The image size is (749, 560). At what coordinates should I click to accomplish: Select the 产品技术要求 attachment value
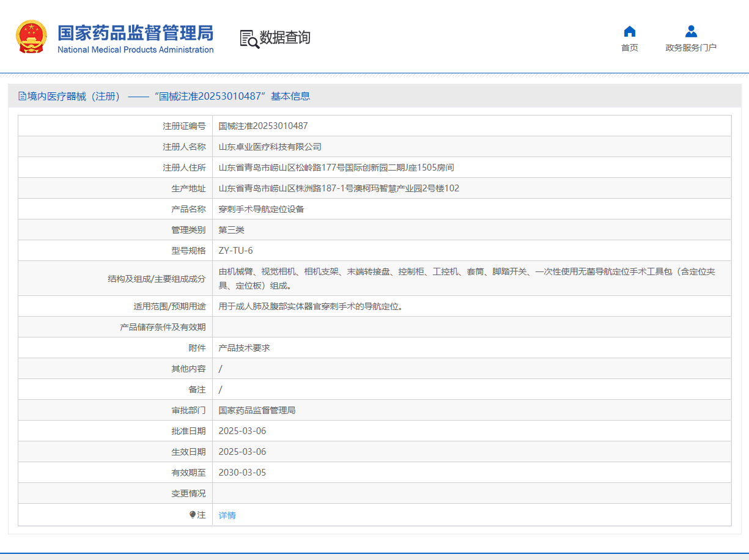[245, 348]
